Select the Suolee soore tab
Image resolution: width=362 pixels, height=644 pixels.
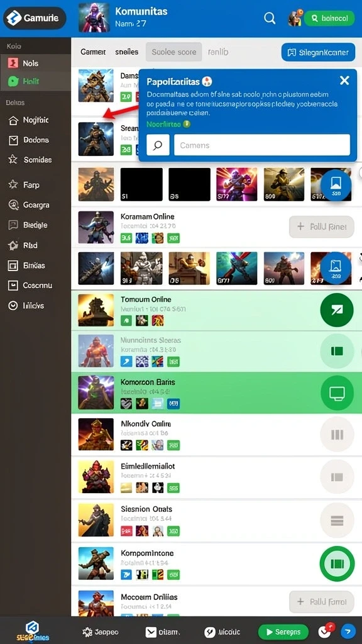pos(174,52)
